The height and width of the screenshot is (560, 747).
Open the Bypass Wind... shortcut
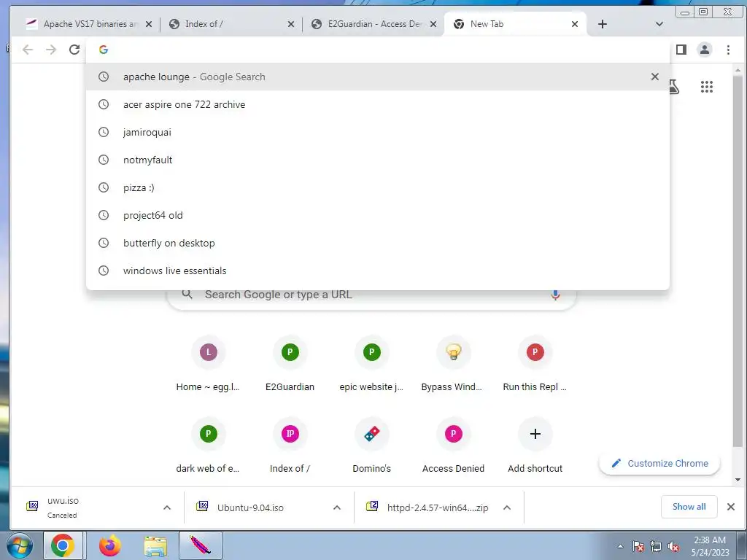click(453, 363)
